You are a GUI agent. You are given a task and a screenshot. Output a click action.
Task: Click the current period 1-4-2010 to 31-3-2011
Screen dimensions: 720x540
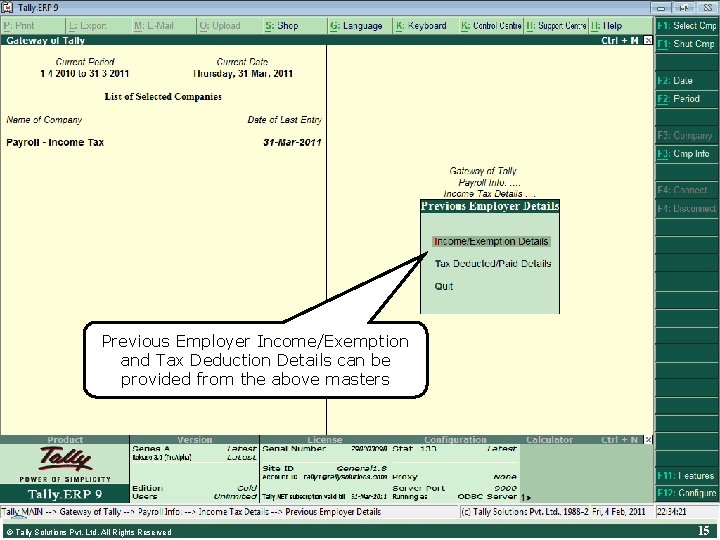coord(84,73)
